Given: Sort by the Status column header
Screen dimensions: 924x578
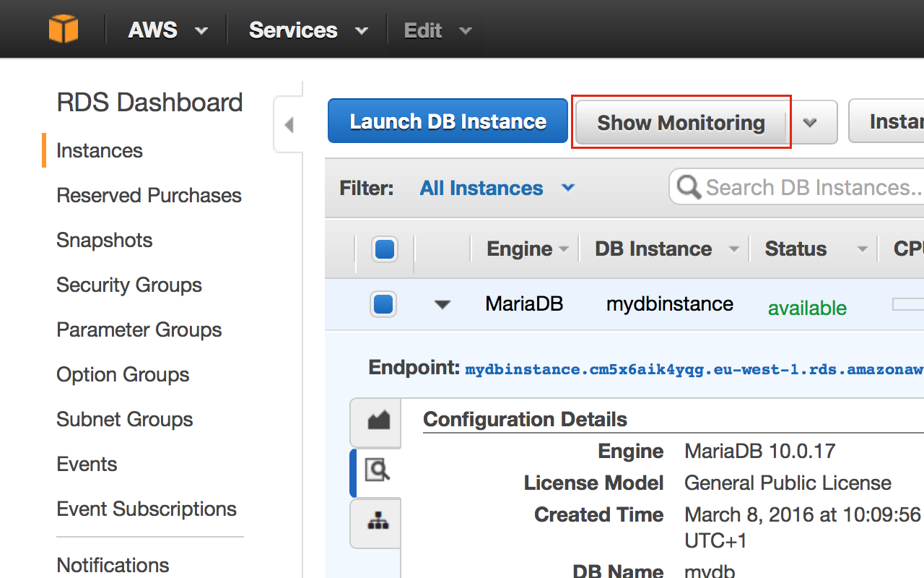Looking at the screenshot, I should (x=816, y=249).
